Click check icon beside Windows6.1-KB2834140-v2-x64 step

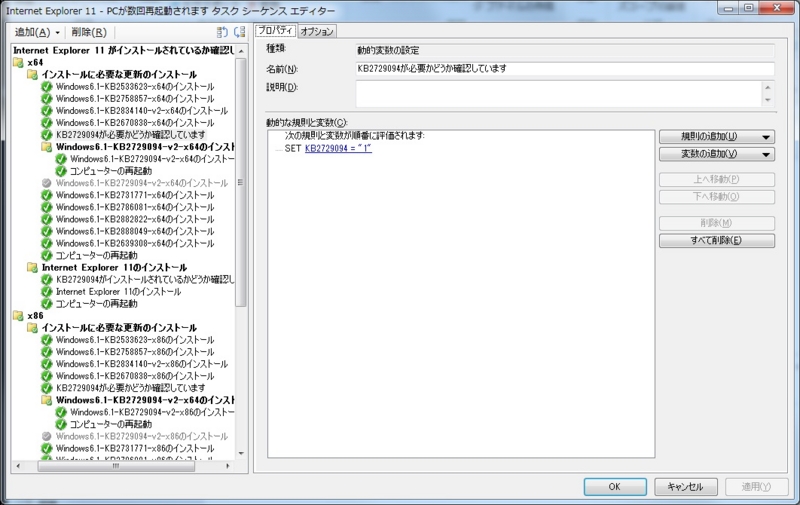pos(47,111)
